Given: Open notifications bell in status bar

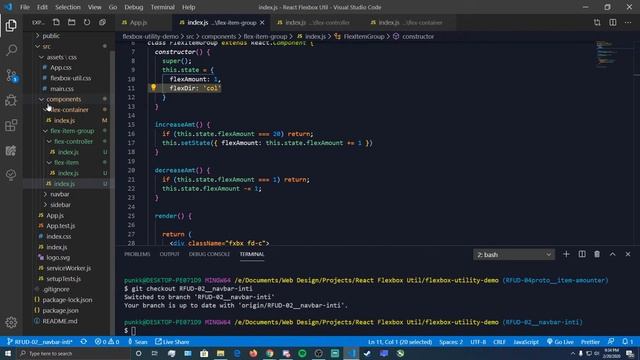Looking at the screenshot, I should (627, 342).
